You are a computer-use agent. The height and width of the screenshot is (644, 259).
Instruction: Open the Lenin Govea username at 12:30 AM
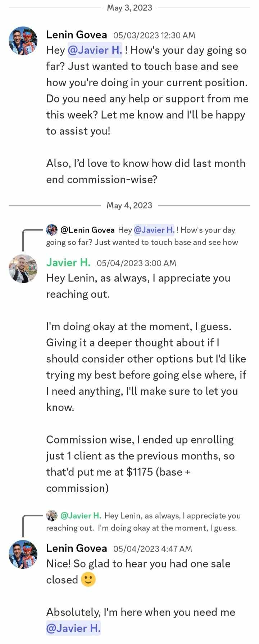coord(77,35)
